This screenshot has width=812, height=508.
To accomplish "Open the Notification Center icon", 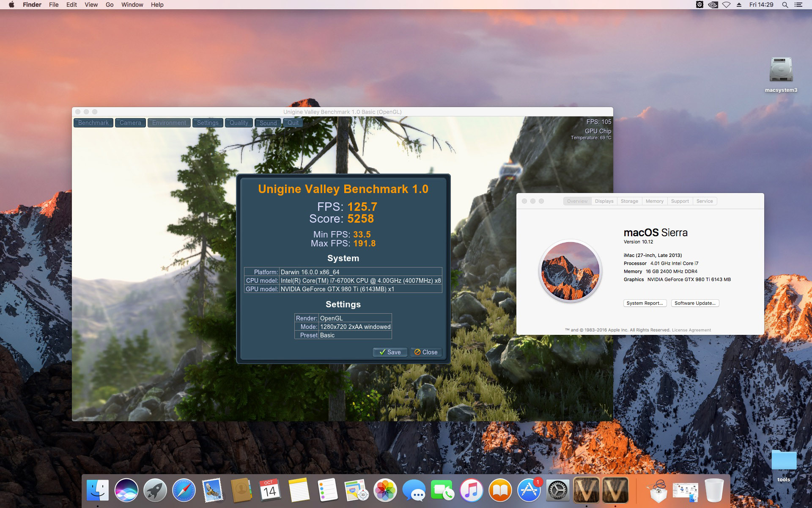I will tap(798, 5).
